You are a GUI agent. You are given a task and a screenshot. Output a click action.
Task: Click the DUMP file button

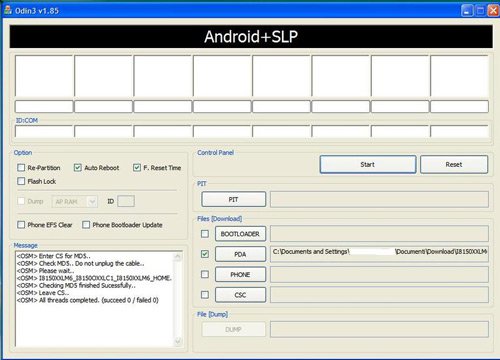click(234, 329)
